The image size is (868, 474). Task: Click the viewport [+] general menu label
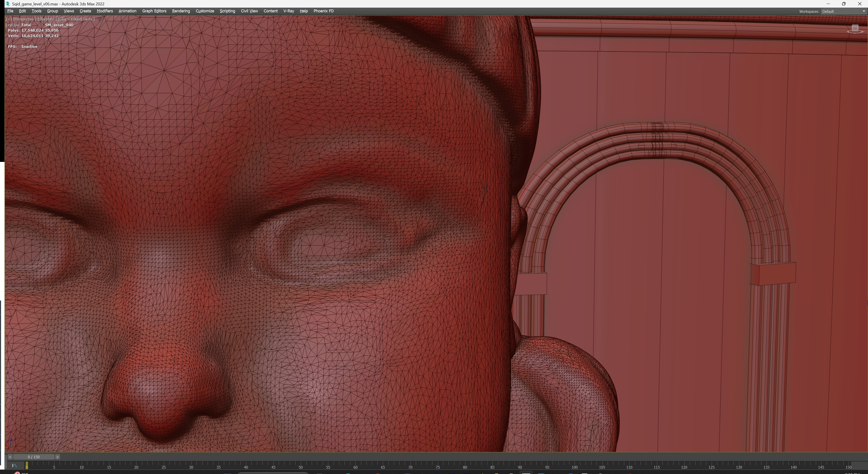pyautogui.click(x=9, y=19)
